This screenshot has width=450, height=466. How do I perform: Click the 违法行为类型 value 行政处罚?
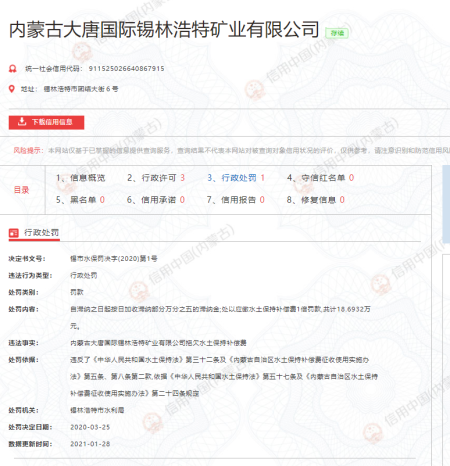[83, 276]
